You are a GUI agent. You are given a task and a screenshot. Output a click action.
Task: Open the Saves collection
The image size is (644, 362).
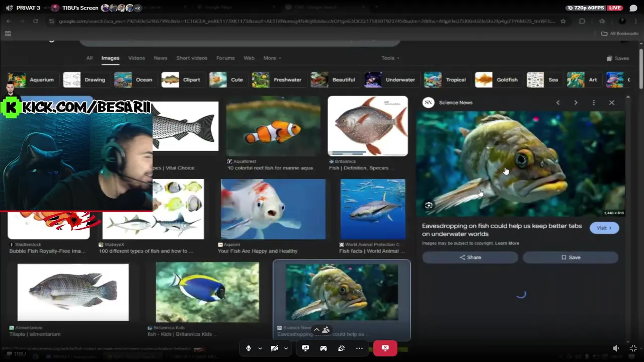coord(618,58)
